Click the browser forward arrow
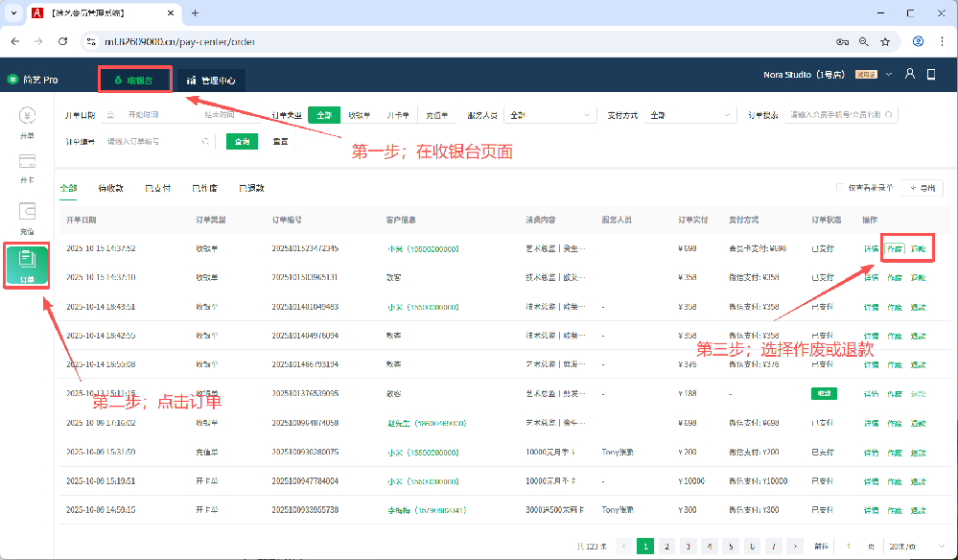Screen dimensions: 958x560 tap(38, 41)
